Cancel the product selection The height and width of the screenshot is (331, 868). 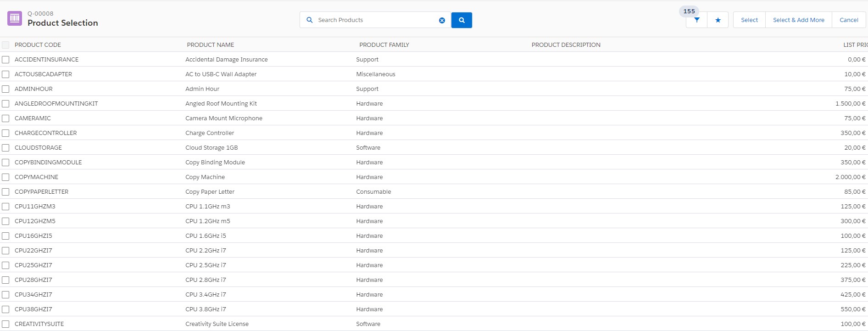pos(849,20)
